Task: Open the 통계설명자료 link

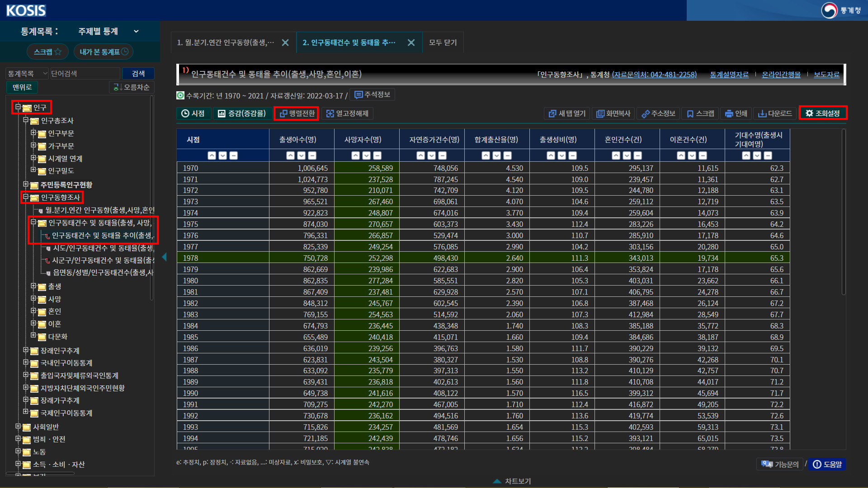Action: click(x=729, y=75)
